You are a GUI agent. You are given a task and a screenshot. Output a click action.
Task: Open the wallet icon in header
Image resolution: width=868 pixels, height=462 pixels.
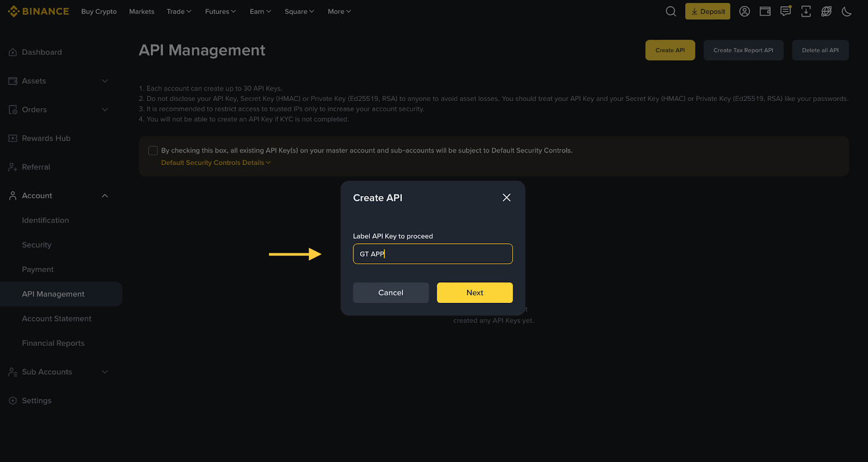(765, 11)
